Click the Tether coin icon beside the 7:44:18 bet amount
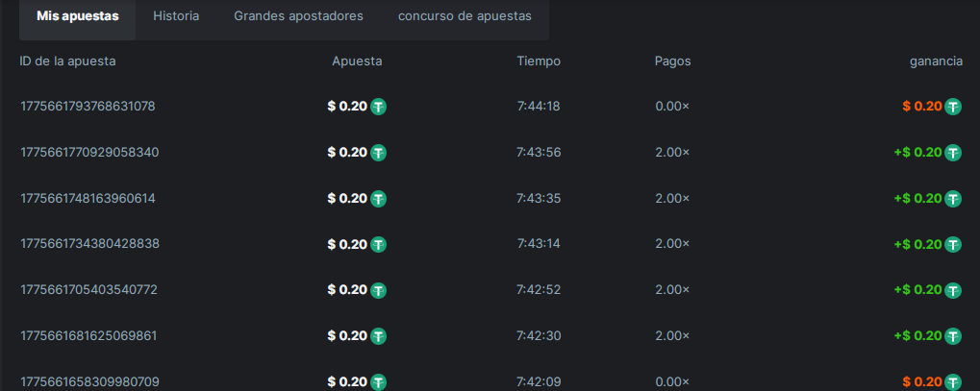 pos(379,107)
